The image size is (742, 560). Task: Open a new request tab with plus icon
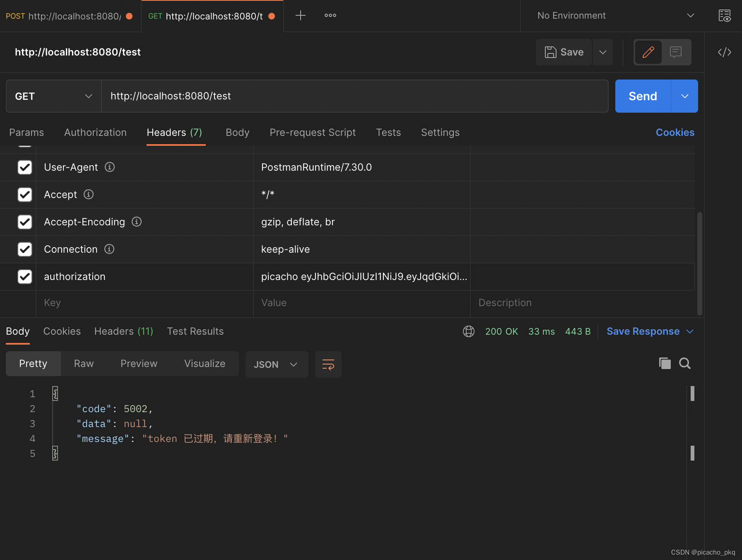tap(300, 16)
